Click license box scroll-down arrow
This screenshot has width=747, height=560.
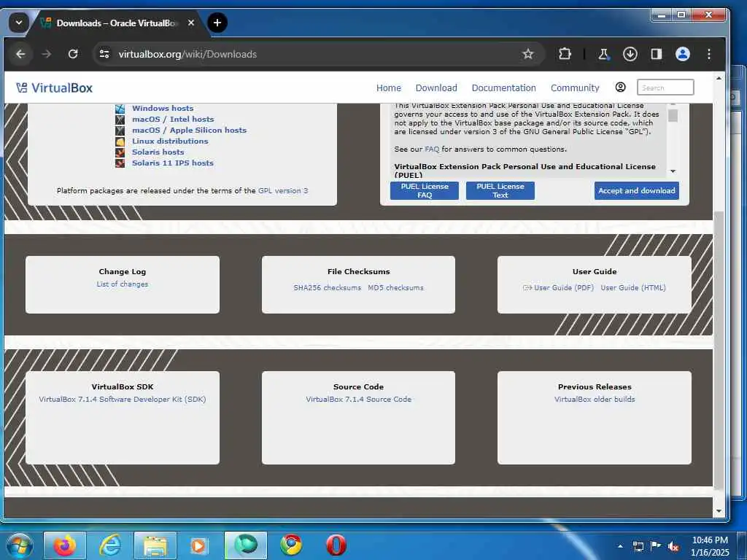pos(673,171)
